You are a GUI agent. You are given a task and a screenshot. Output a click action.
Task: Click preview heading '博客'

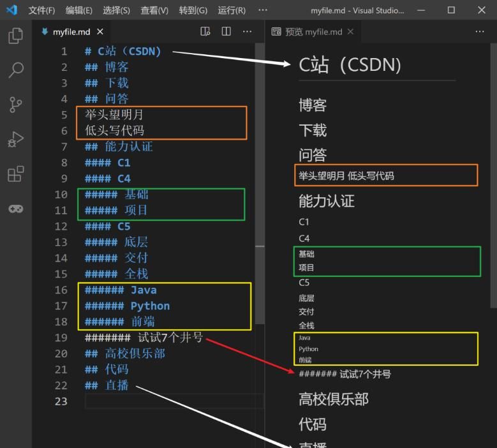point(313,105)
